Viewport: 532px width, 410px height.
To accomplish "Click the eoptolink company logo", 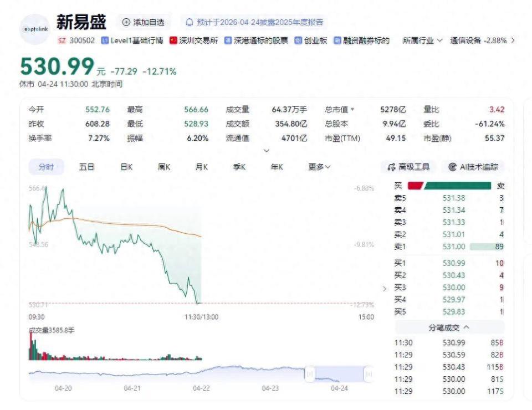I will pos(35,29).
